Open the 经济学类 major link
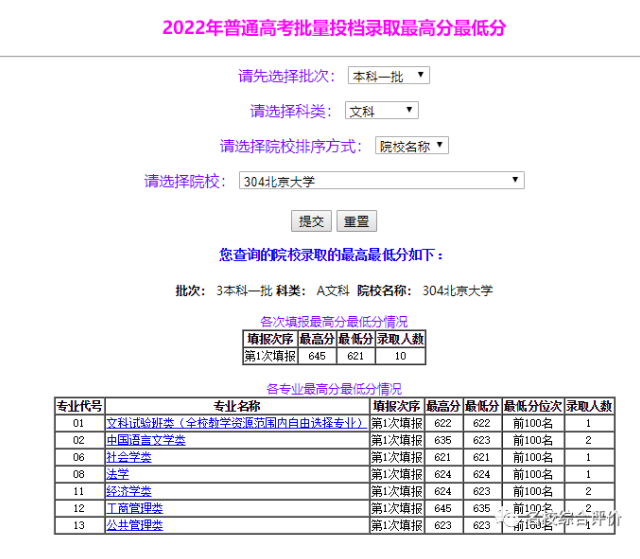This screenshot has width=640, height=559. tap(129, 491)
